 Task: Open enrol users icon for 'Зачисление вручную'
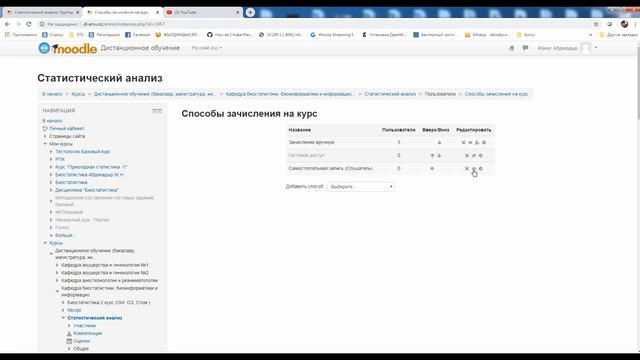(477, 142)
